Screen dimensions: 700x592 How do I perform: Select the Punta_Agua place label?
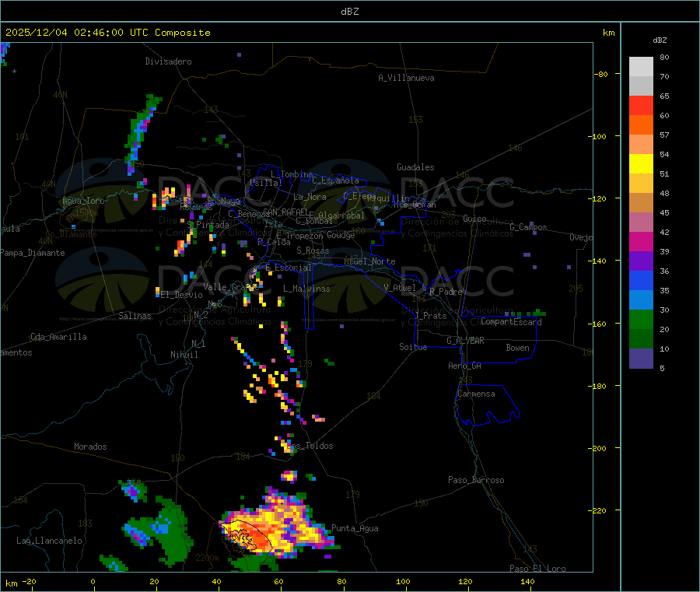coord(355,528)
